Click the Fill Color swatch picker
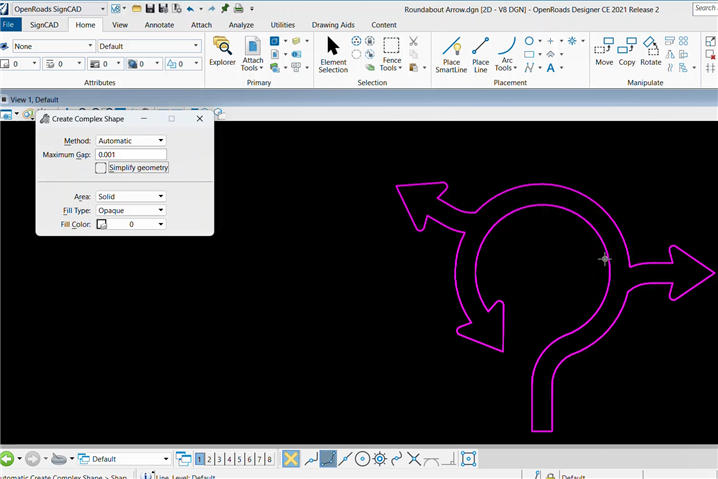718x479 pixels. pos(102,225)
